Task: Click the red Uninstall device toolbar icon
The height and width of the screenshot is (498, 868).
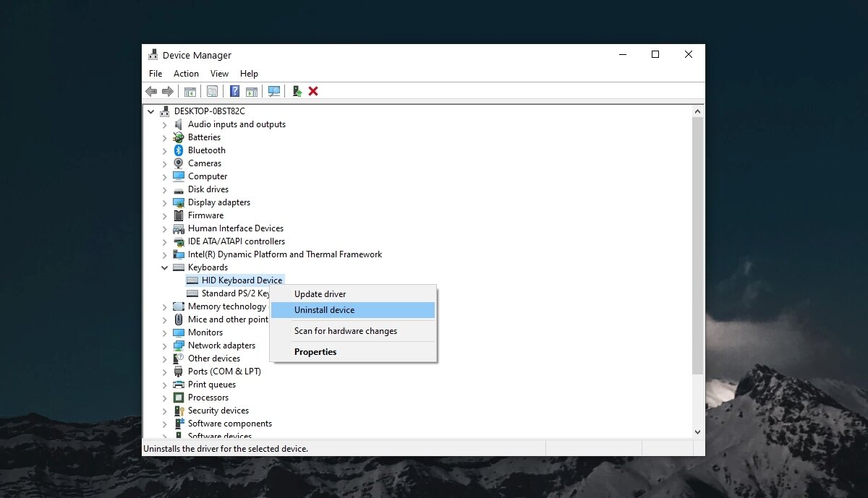Action: 313,91
